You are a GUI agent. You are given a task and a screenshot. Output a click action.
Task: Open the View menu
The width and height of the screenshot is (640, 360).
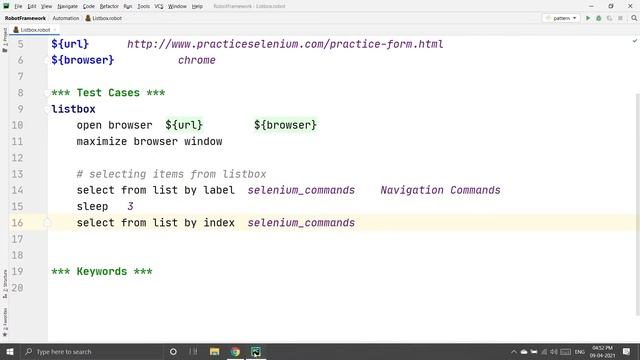[47, 7]
